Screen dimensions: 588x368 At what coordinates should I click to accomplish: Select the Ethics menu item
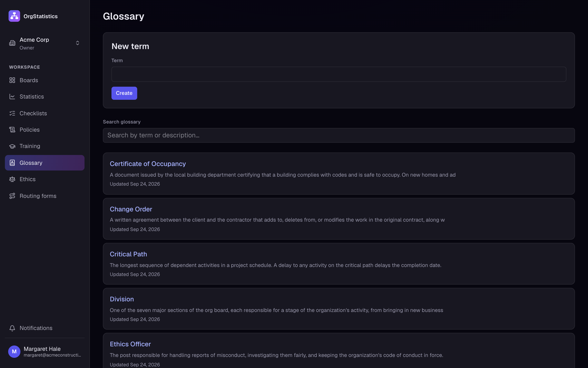point(45,179)
